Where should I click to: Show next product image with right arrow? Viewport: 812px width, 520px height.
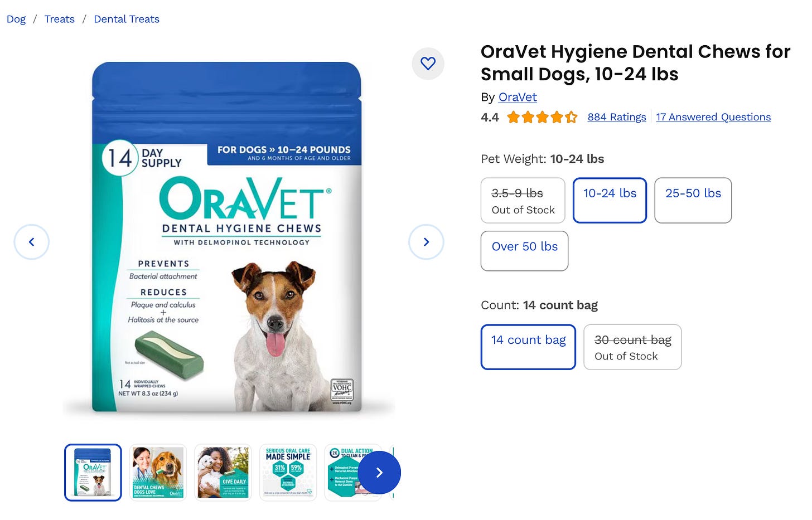426,242
